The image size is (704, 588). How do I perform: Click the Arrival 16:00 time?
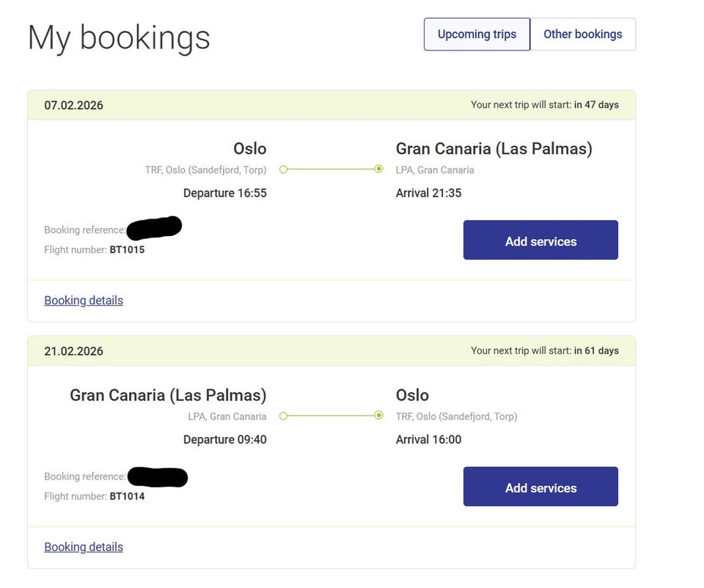[x=428, y=440]
